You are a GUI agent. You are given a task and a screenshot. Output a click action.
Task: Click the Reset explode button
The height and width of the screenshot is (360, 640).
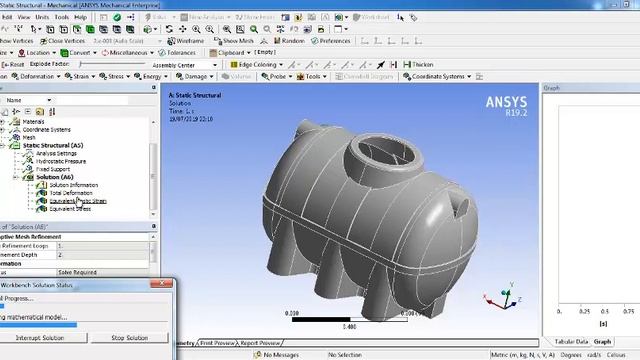(x=13, y=64)
